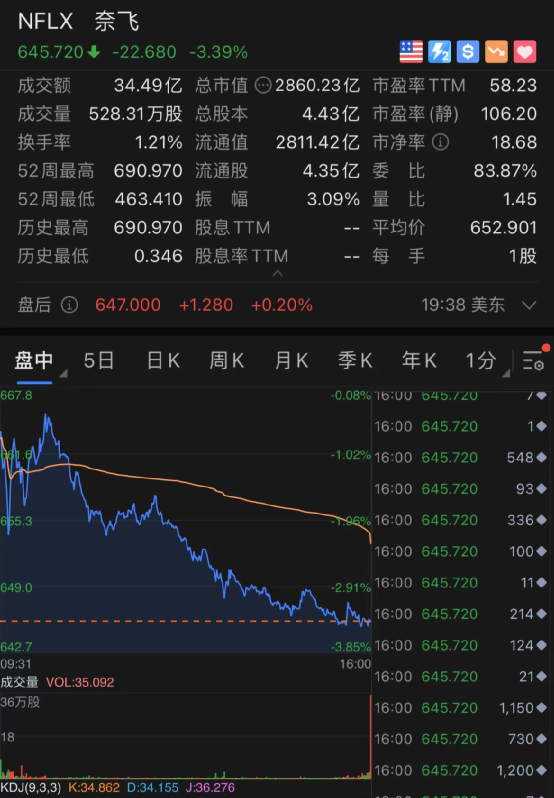This screenshot has width=554, height=798.
Task: Tap the pink heart favorite icon
Action: click(x=525, y=52)
